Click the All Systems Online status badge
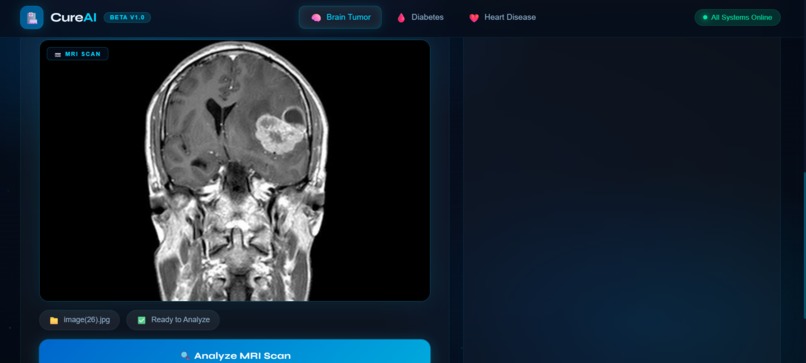The image size is (806, 363). pyautogui.click(x=738, y=17)
